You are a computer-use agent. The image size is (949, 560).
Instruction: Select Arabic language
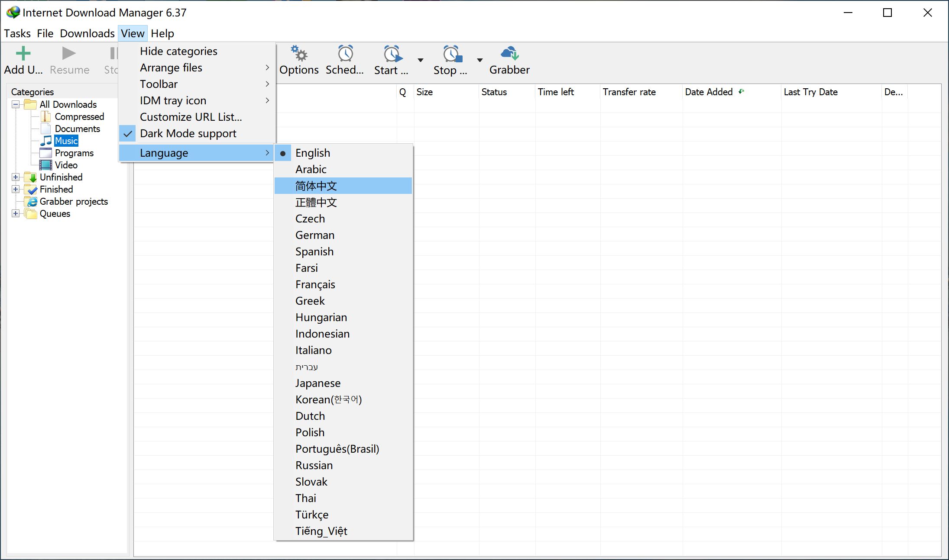coord(343,169)
